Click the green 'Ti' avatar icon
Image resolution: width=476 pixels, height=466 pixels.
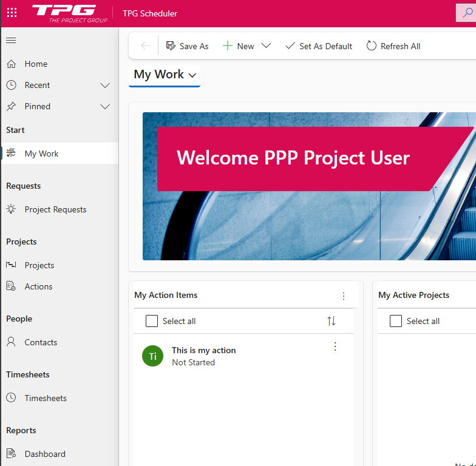152,356
